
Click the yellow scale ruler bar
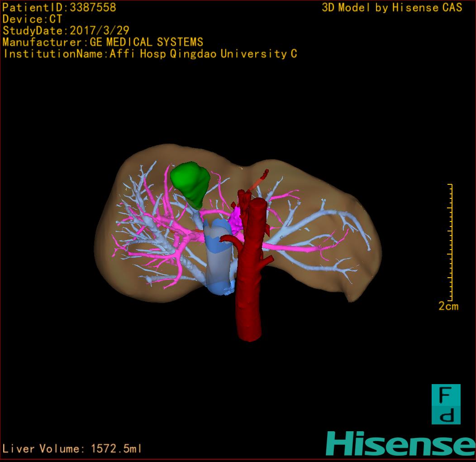pyautogui.click(x=451, y=242)
